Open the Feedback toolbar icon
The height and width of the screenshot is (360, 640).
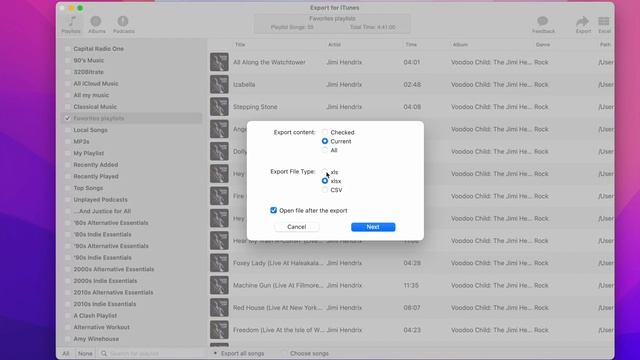tap(543, 24)
